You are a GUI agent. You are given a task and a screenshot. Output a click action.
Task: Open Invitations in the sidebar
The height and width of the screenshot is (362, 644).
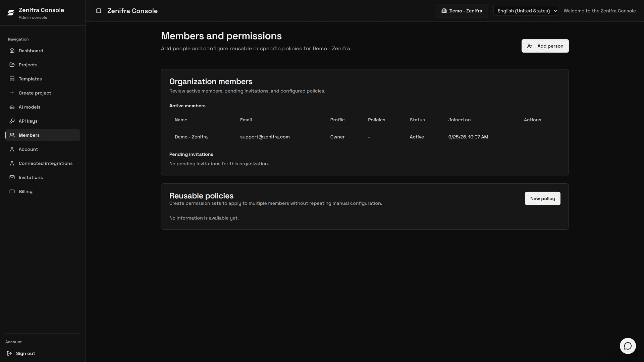43,177
